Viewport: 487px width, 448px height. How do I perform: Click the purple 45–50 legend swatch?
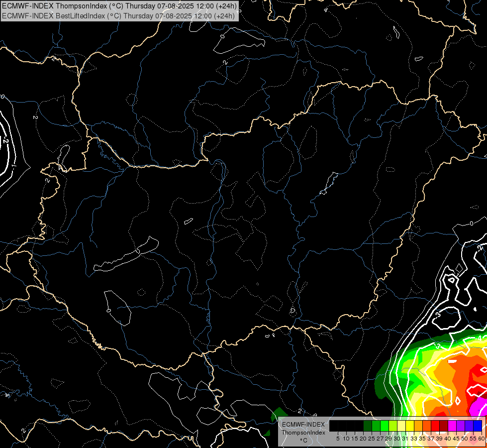point(461,426)
